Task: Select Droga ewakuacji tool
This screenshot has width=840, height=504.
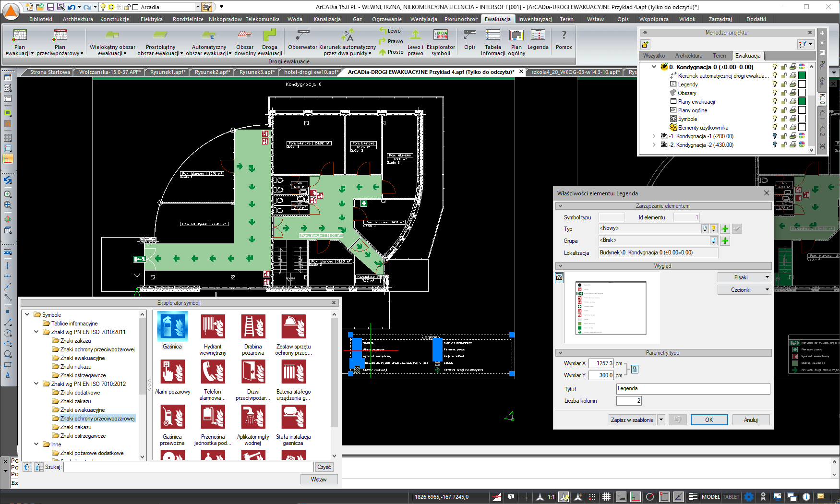Action: point(270,42)
